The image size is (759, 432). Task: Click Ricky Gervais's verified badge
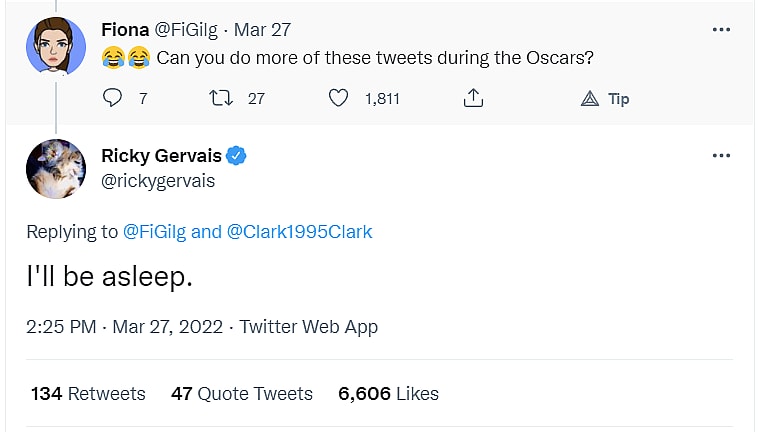tap(237, 155)
